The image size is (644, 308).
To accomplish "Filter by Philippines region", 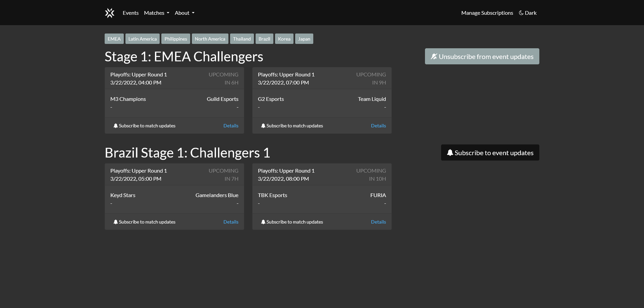I will (176, 39).
